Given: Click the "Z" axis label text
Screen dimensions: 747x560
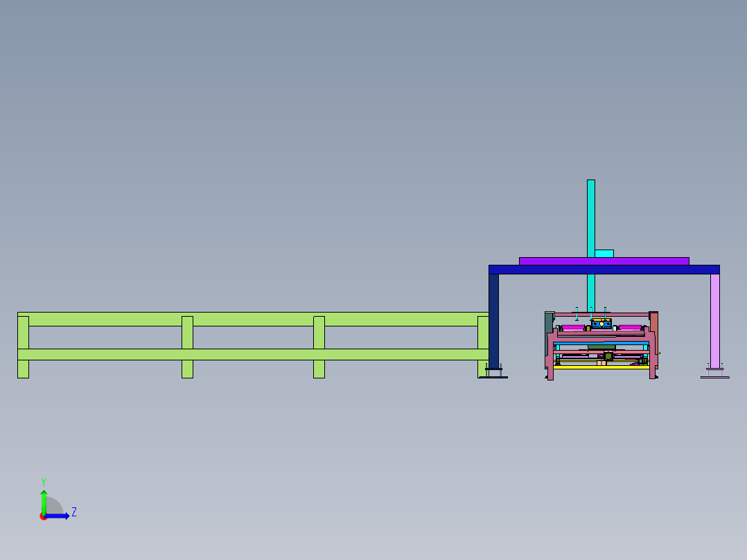Looking at the screenshot, I should point(74,512).
